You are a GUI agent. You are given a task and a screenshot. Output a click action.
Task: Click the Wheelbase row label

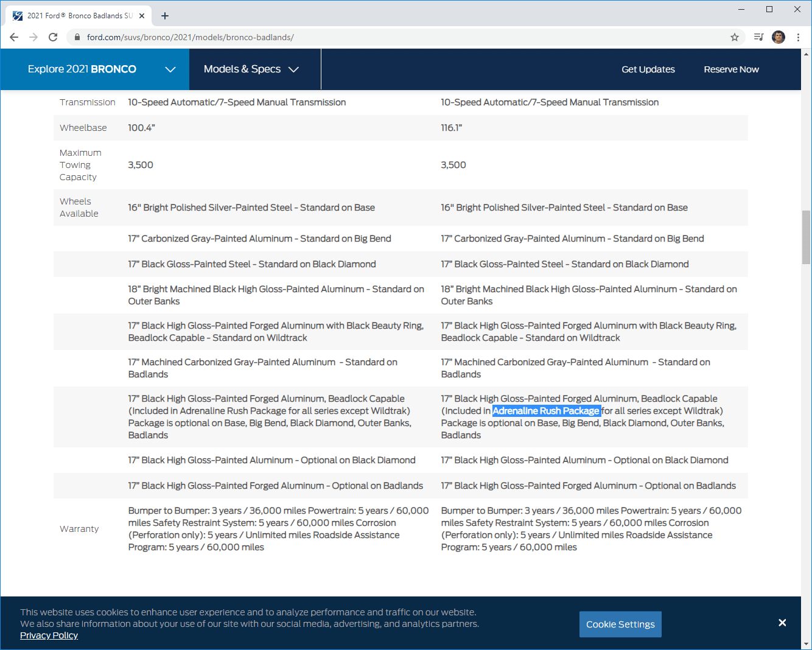click(x=83, y=128)
